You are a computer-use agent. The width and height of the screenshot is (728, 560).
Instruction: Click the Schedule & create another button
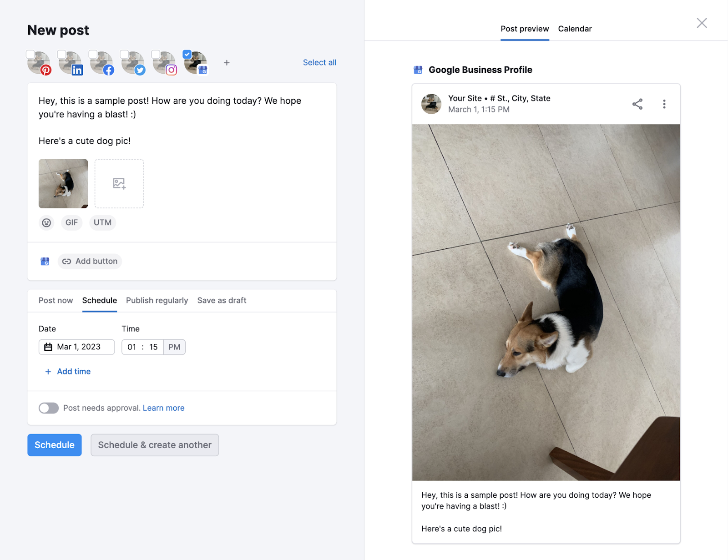[x=155, y=445]
